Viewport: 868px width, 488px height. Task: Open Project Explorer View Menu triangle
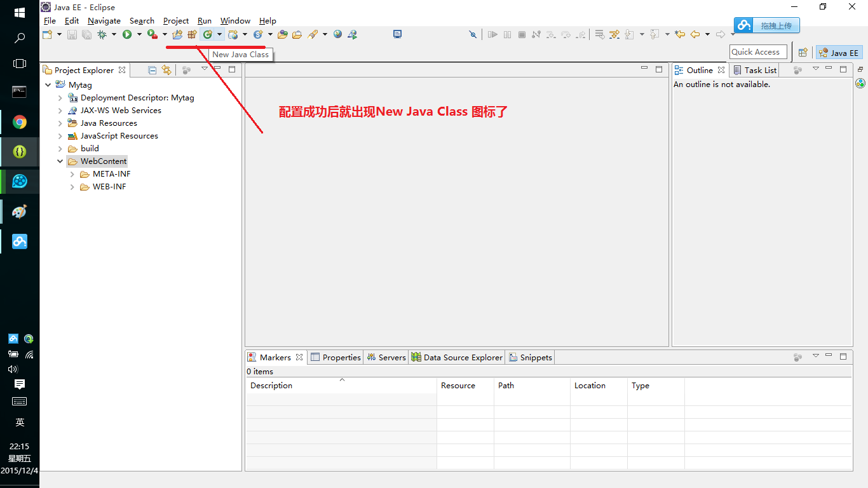tap(205, 69)
